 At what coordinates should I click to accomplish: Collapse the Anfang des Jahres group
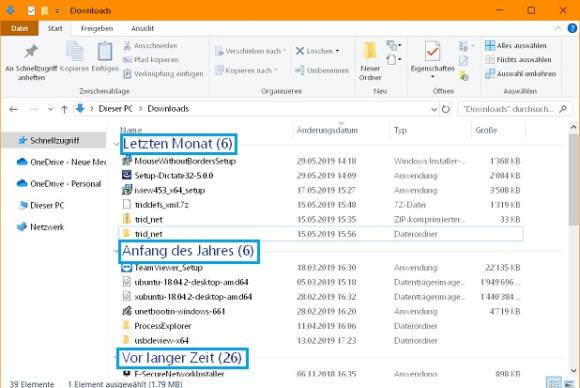pos(116,251)
